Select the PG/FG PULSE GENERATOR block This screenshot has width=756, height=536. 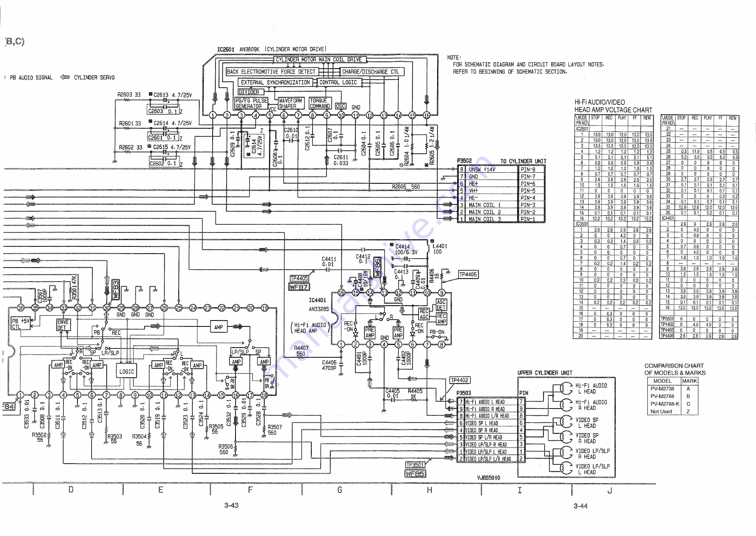coord(252,103)
